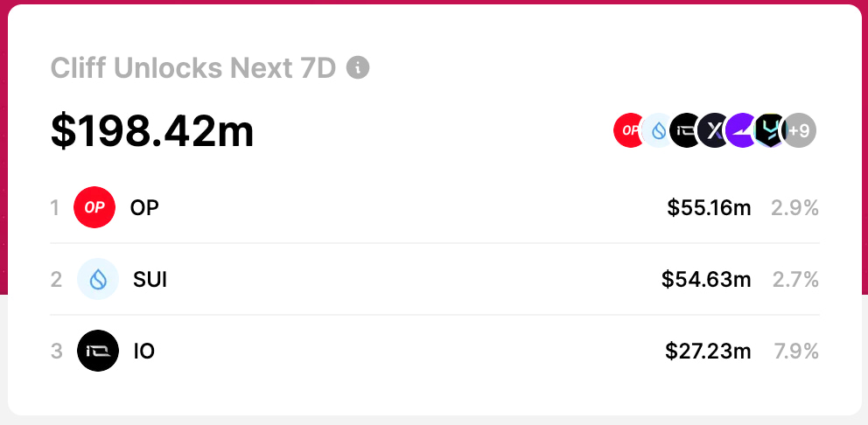Open the IO token name link
The height and width of the screenshot is (425, 868).
[x=144, y=352]
